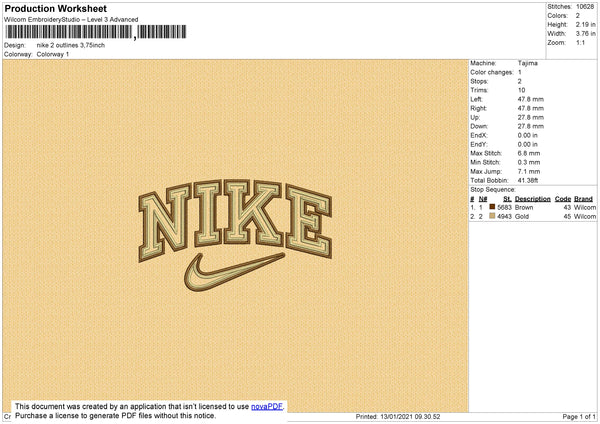This screenshot has height=424, width=600.
Task: Select the 'Colorway 1' value
Action: (x=53, y=54)
